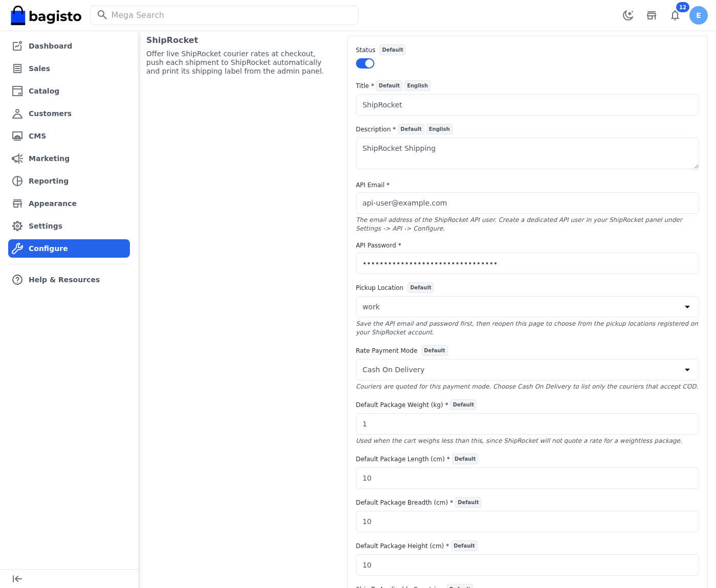The image size is (716, 588).
Task: Click Default Package Breadth field
Action: pyautogui.click(x=527, y=522)
